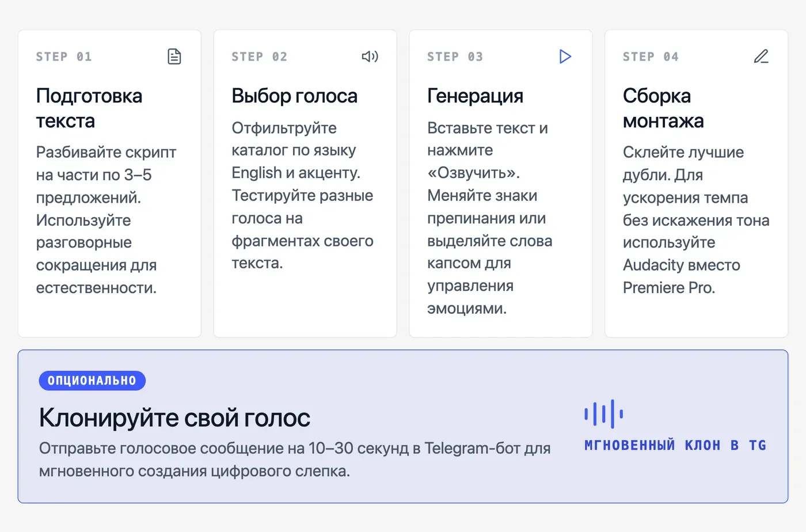Click the «STEP 03» label
Image resolution: width=806 pixels, height=532 pixels.
455,56
